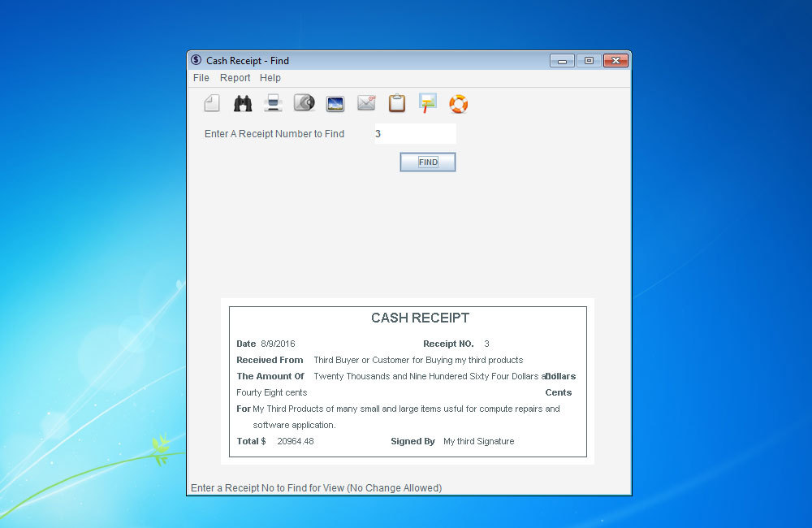The height and width of the screenshot is (528, 812).
Task: Click 'software application.' text line
Action: [x=294, y=425]
